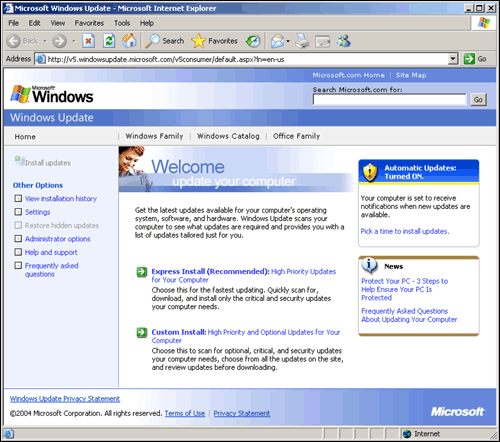Open the Favorites menu
Image resolution: width=500 pixels, height=442 pixels.
tap(89, 23)
